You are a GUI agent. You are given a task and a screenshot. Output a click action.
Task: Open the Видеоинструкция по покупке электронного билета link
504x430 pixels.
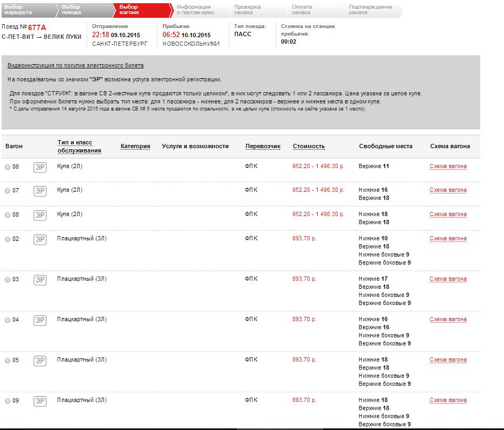pos(75,66)
